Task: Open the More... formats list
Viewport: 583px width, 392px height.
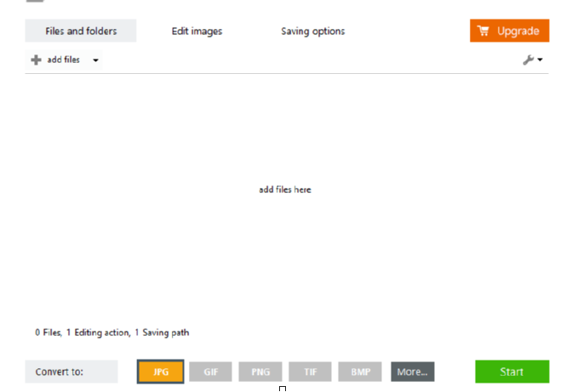Action: pos(413,372)
